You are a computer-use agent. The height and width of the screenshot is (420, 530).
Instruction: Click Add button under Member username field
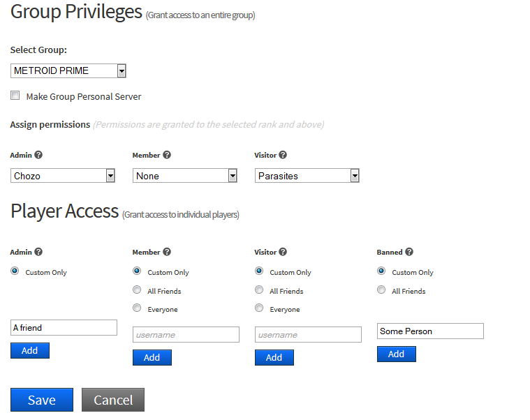152,357
